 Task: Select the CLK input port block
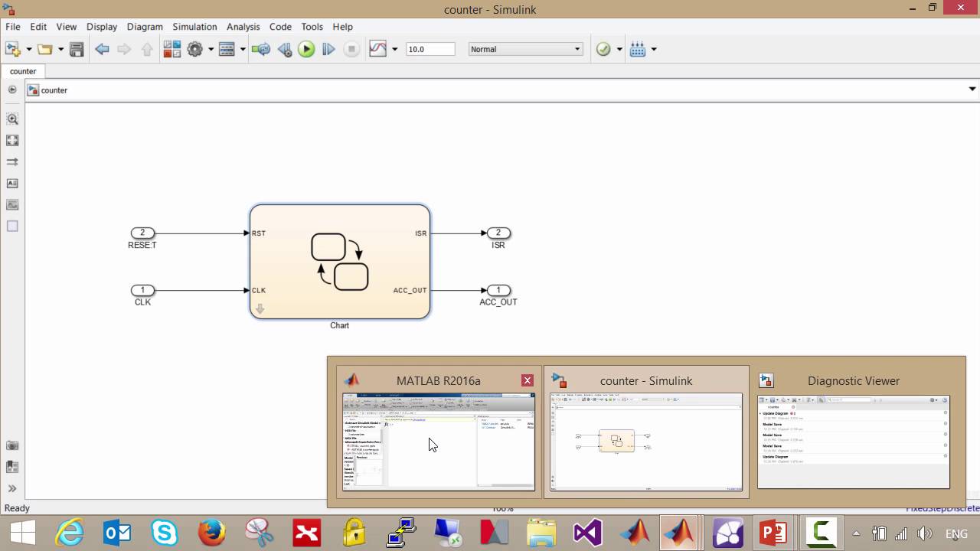[x=142, y=290]
